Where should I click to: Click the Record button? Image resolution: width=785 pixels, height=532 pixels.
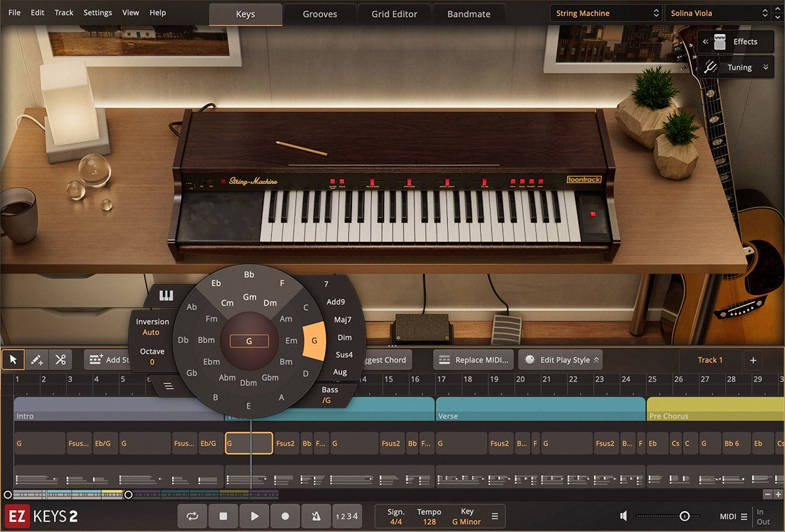tap(285, 516)
